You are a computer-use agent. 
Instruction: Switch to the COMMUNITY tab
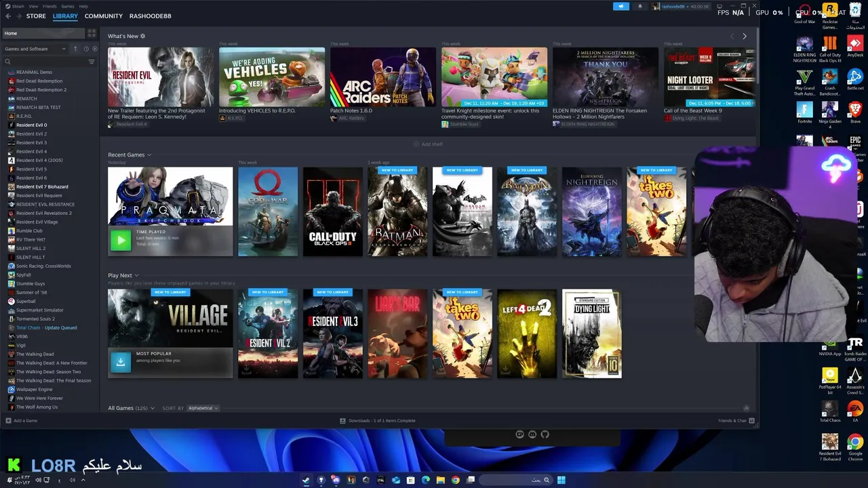tap(104, 16)
